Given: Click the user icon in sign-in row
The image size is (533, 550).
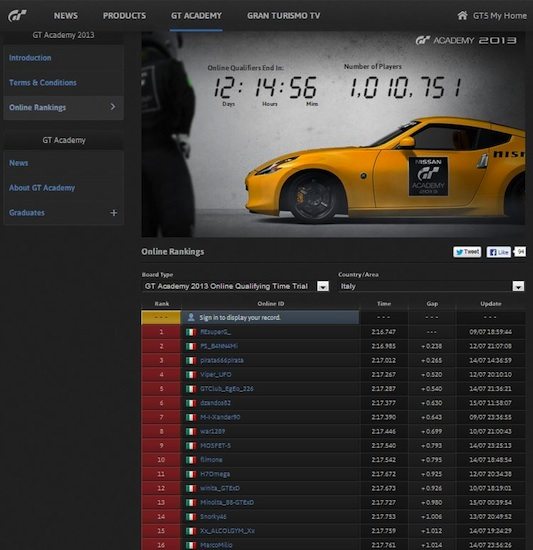Looking at the screenshot, I should point(191,317).
